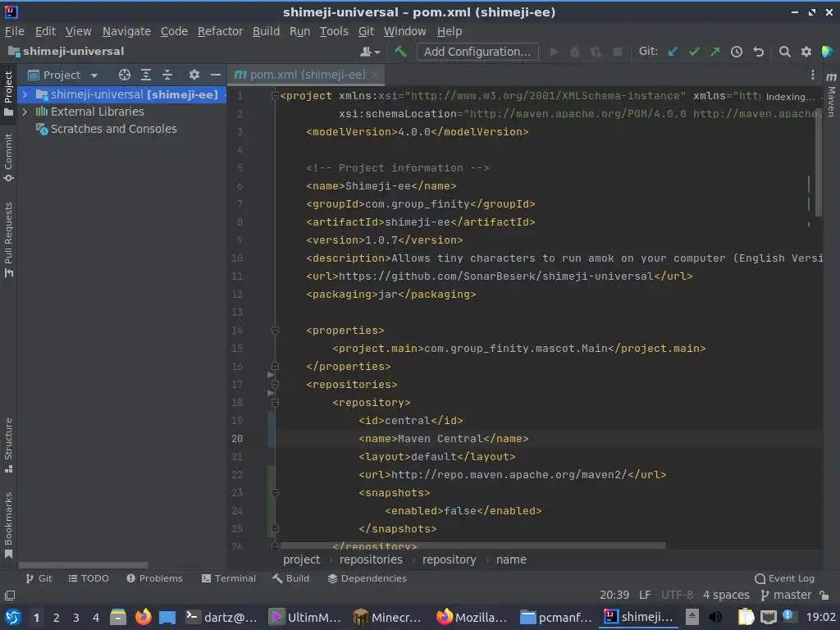Expand shimeji-universal project folder
The image size is (840, 630).
pyautogui.click(x=25, y=95)
